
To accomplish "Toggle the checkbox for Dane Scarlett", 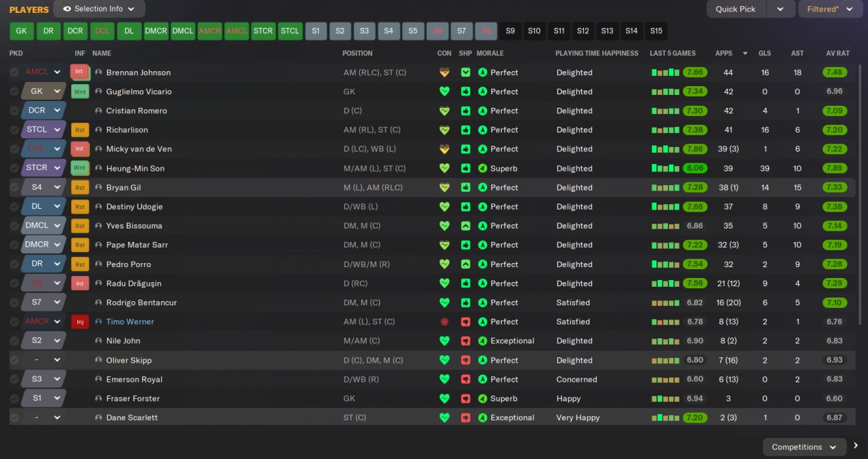I will point(14,418).
